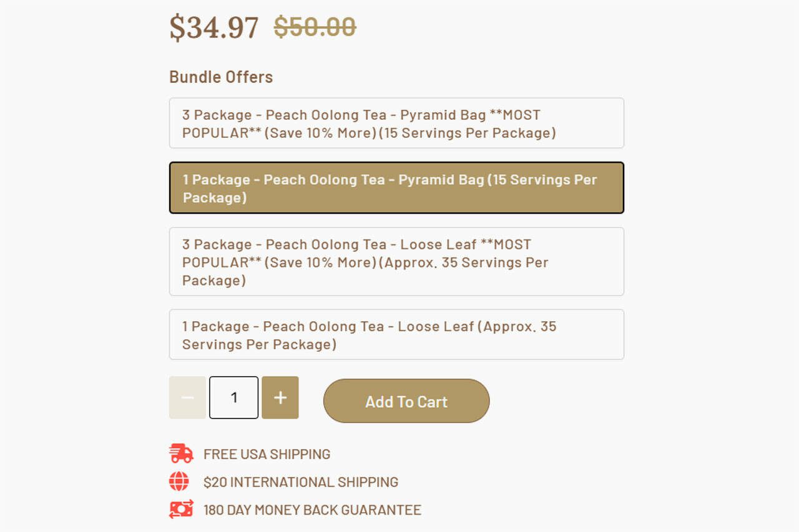Click the Add To Cart button
Image resolution: width=799 pixels, height=532 pixels.
click(x=406, y=401)
